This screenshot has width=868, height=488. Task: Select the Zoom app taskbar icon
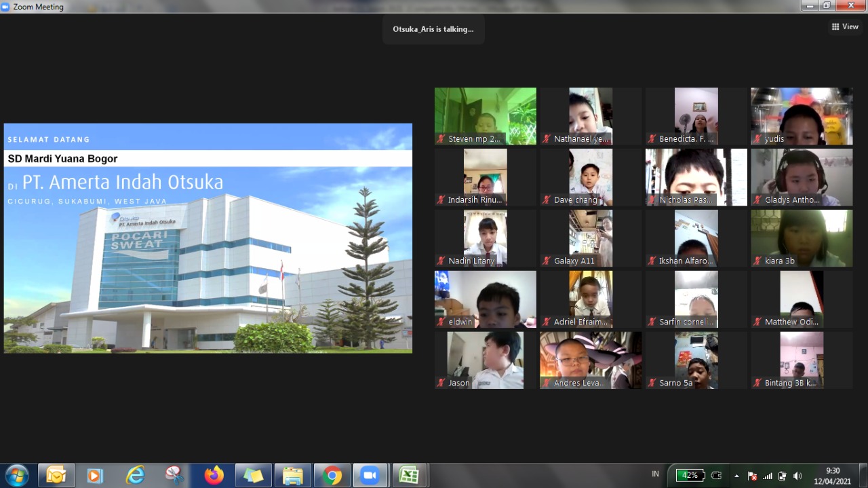point(370,476)
